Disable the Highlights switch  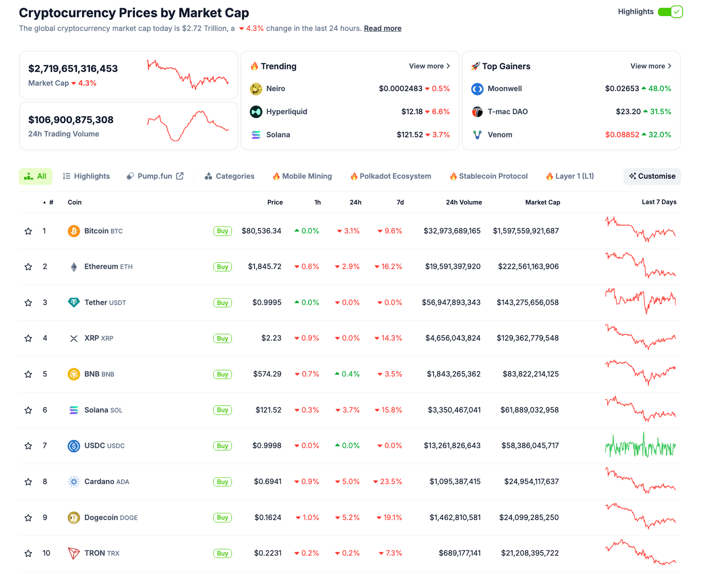point(671,11)
